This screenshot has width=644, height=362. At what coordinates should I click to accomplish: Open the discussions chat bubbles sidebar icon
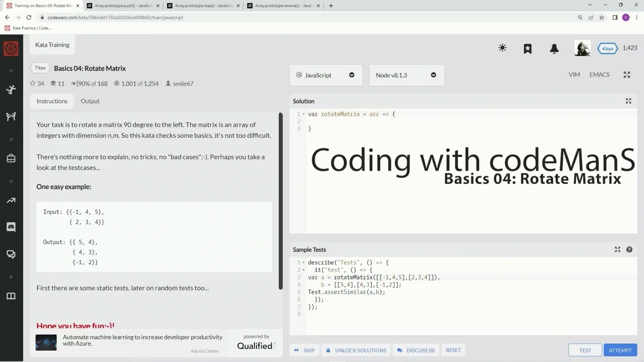(x=11, y=254)
